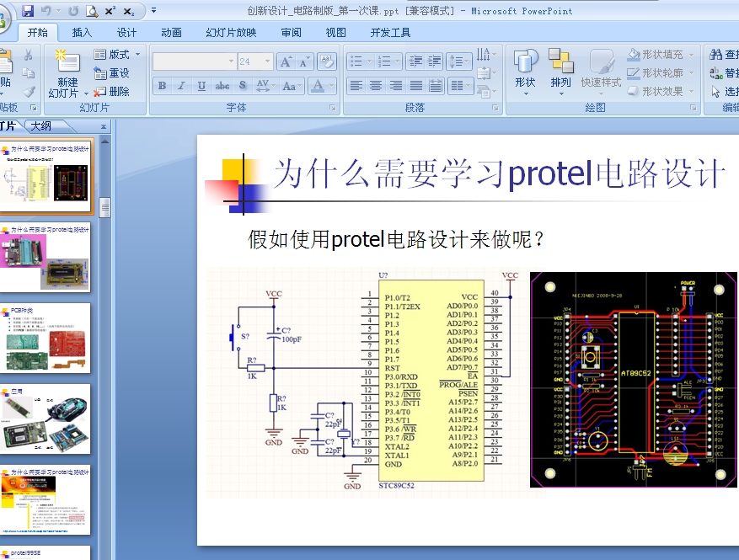Open the text columns dropdown

[460, 86]
